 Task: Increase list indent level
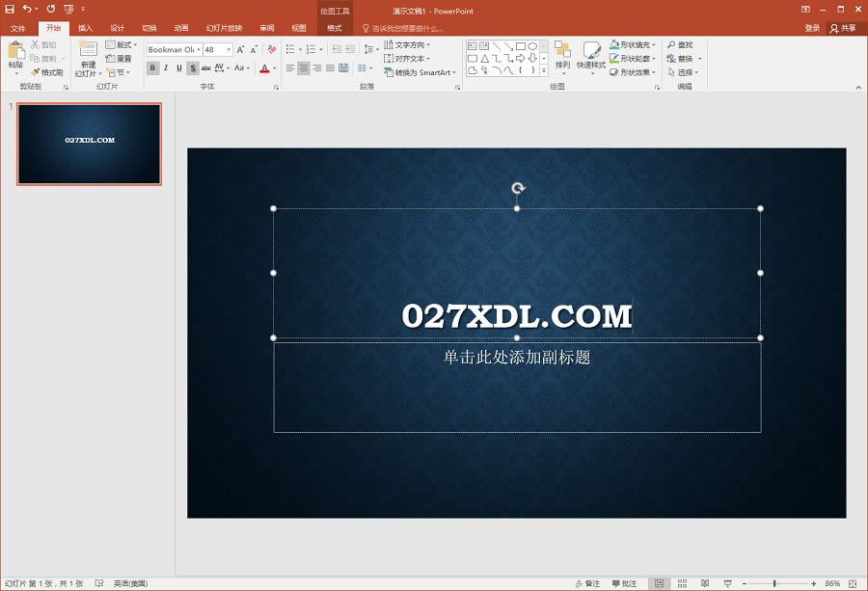350,50
